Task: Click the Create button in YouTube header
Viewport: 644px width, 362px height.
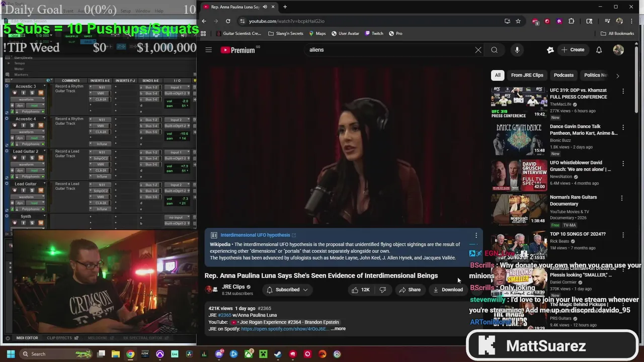Action: pyautogui.click(x=573, y=50)
